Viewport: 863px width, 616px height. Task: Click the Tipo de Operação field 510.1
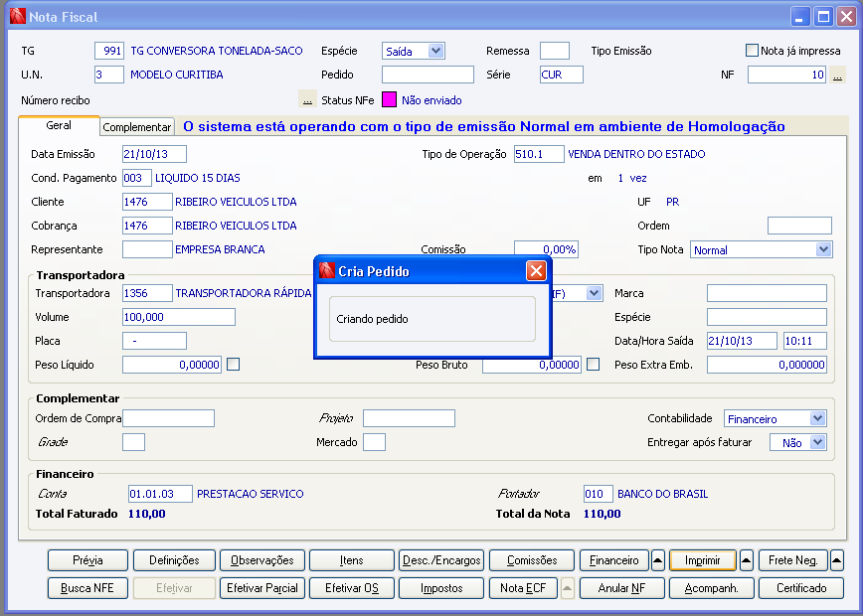[539, 154]
